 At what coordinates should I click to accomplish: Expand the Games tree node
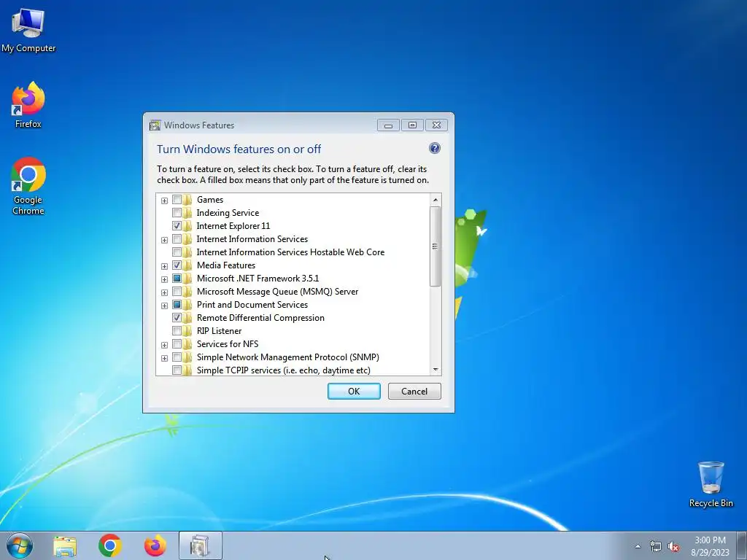click(x=164, y=201)
